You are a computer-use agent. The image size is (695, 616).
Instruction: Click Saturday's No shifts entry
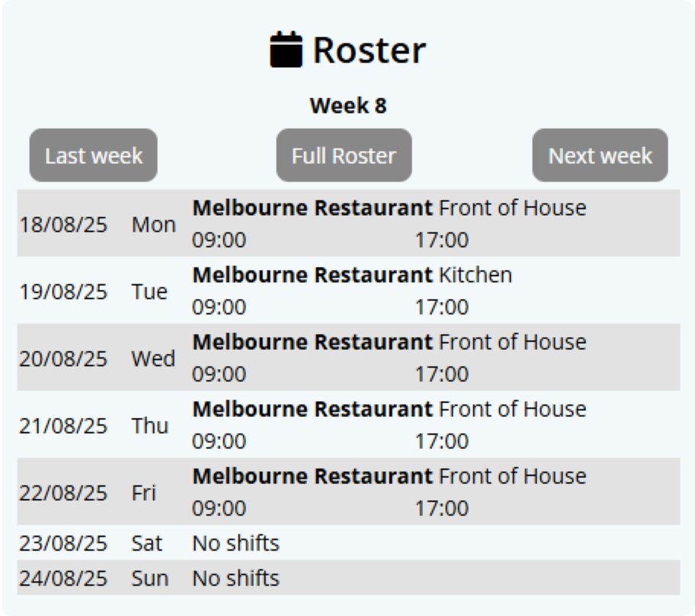coord(235,543)
